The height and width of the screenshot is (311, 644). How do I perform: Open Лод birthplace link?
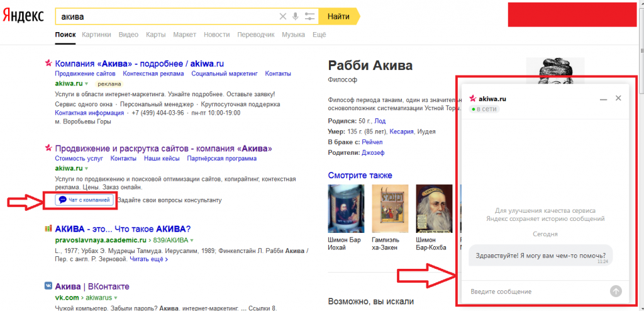tap(380, 121)
